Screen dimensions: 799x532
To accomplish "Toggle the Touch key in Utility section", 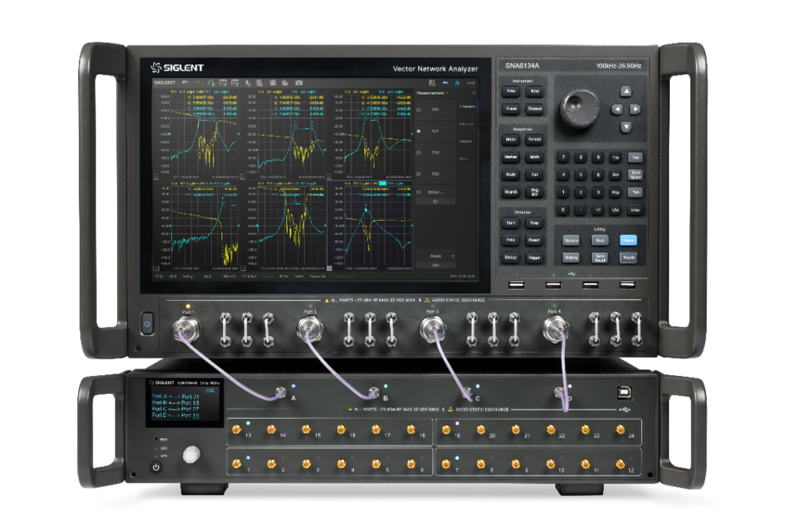I will click(x=628, y=257).
